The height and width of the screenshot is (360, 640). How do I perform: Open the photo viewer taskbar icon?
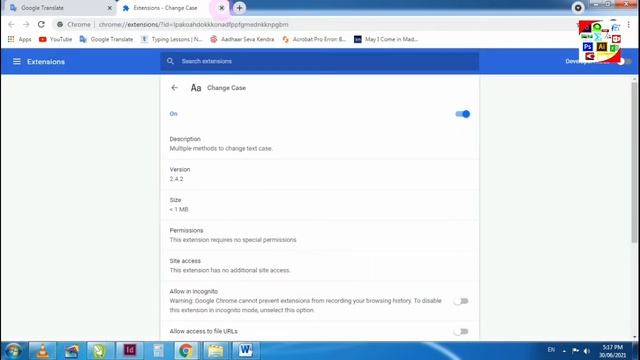pyautogui.click(x=71, y=351)
